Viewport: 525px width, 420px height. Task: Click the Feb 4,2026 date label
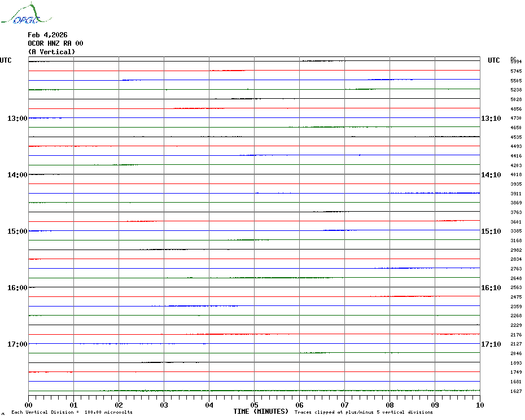point(47,35)
